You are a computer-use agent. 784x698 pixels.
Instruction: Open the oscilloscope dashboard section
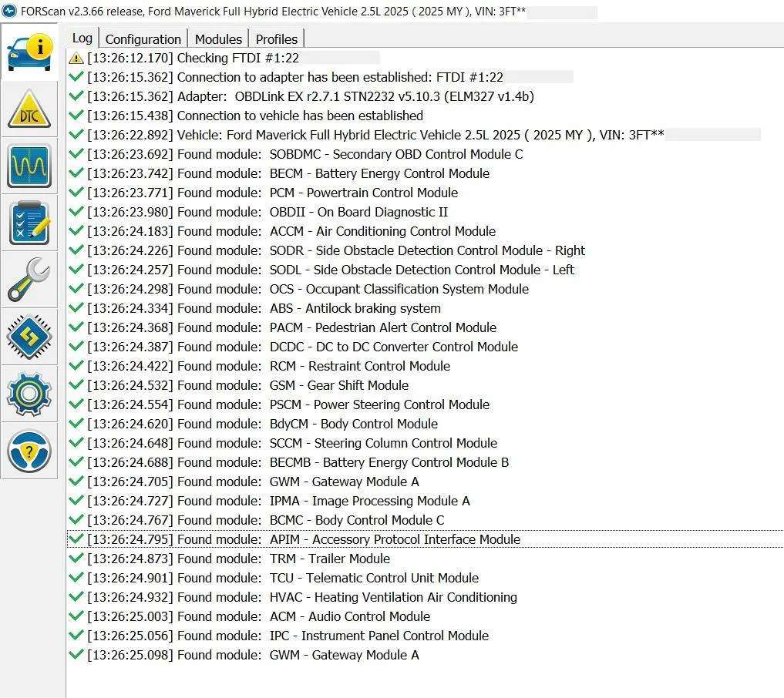pos(29,166)
